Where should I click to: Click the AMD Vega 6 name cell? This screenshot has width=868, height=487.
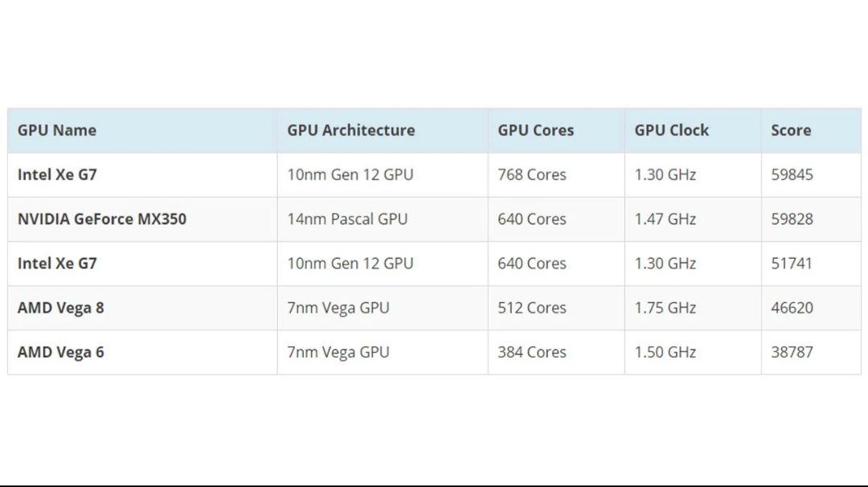pyautogui.click(x=61, y=352)
